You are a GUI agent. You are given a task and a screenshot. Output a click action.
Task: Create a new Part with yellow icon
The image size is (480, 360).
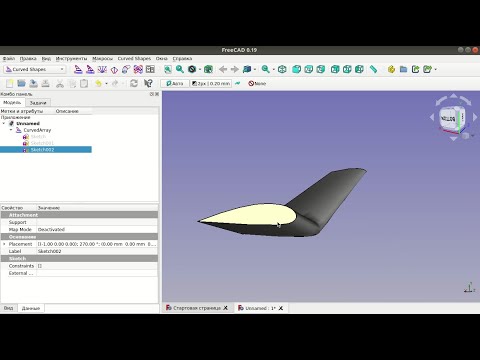[391, 69]
